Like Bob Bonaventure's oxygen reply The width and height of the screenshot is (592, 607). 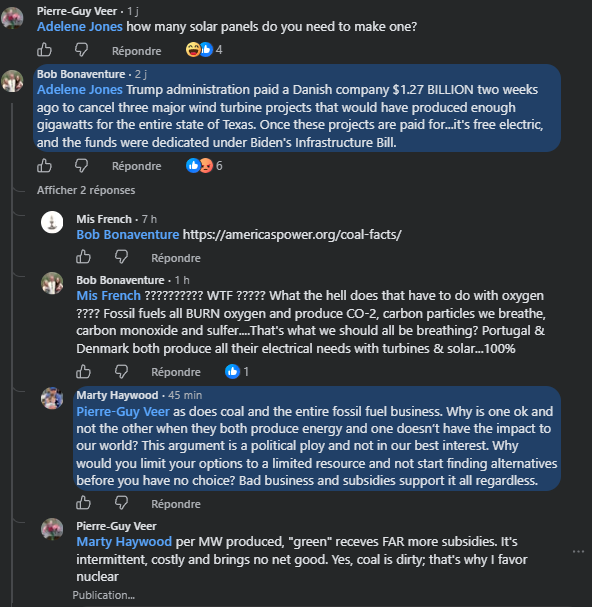[83, 372]
